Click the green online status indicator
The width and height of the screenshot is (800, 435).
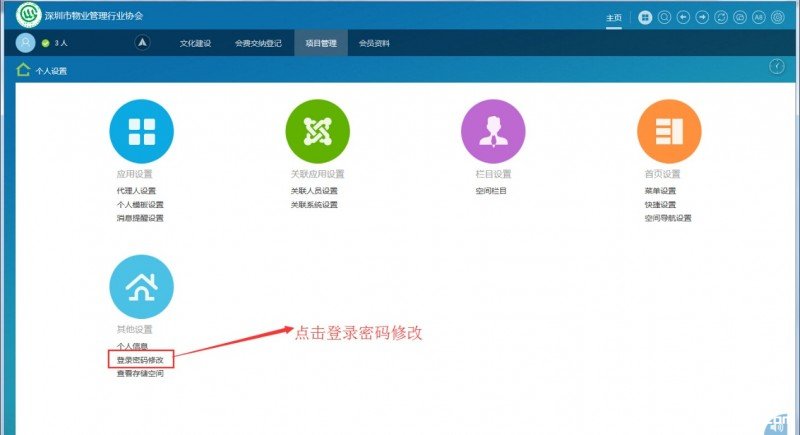tap(45, 43)
